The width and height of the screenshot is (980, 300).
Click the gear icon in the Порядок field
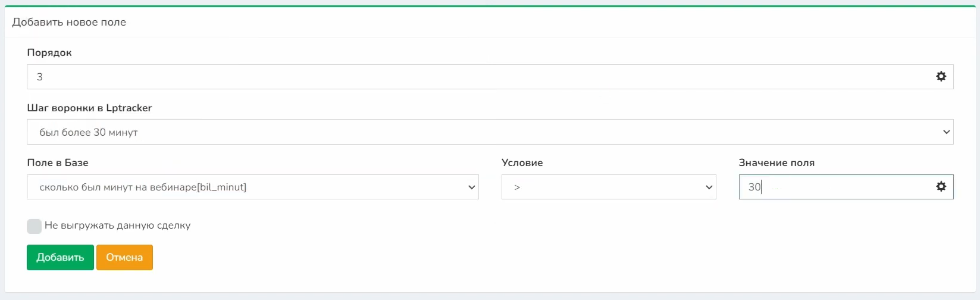tap(941, 76)
